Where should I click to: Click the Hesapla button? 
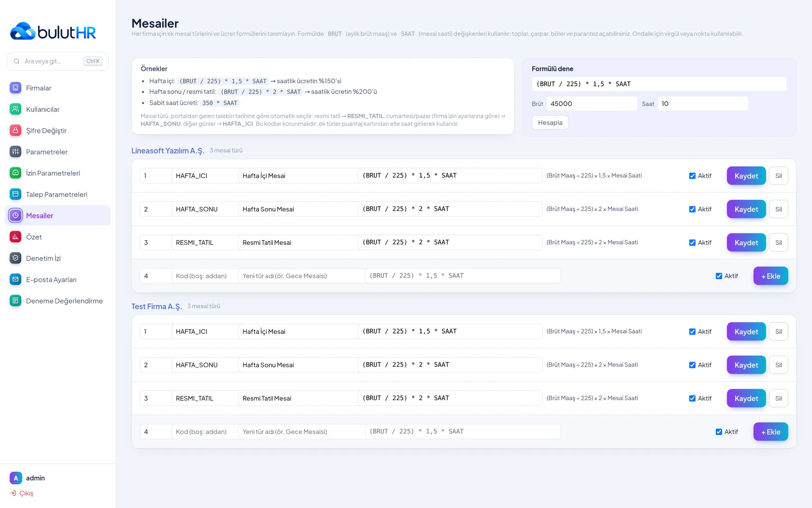550,123
